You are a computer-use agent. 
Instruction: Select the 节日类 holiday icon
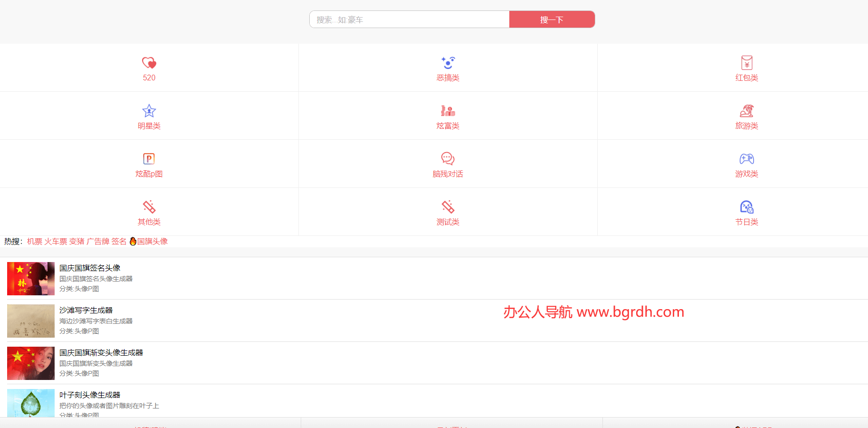coord(746,207)
